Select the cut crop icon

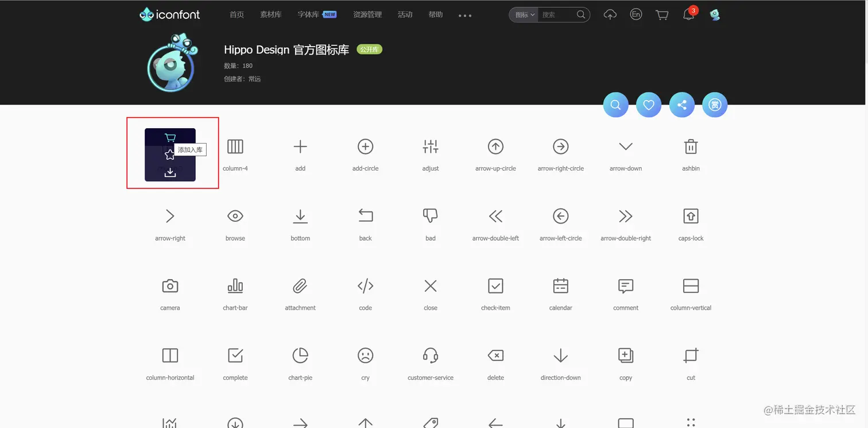point(691,356)
